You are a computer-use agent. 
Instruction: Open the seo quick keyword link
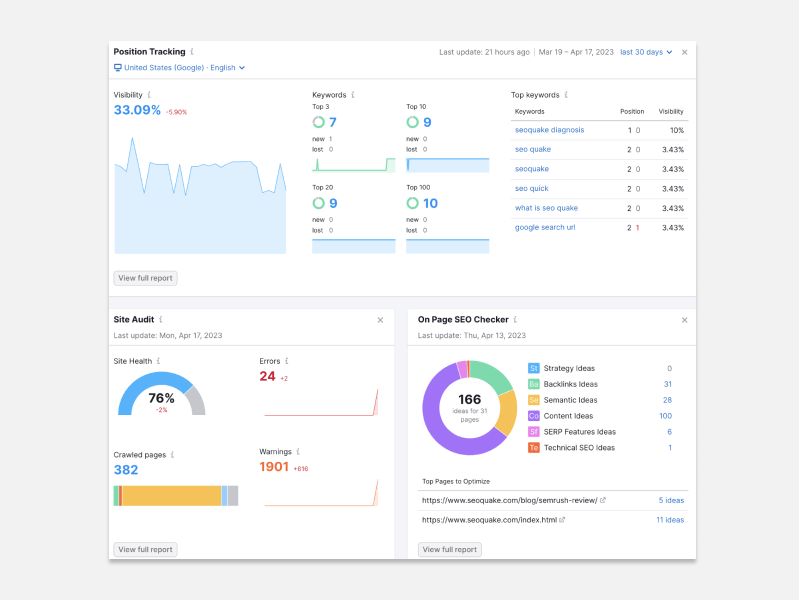531,189
